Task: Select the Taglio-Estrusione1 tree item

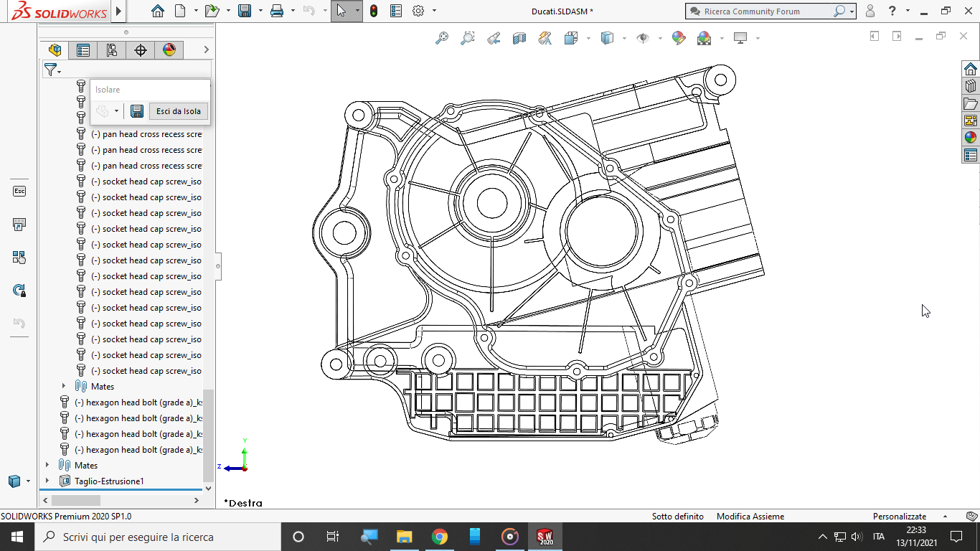Action: [x=109, y=481]
